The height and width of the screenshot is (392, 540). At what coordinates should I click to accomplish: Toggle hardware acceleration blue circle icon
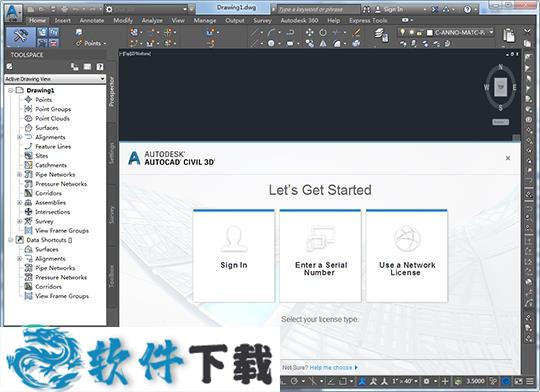click(x=506, y=381)
